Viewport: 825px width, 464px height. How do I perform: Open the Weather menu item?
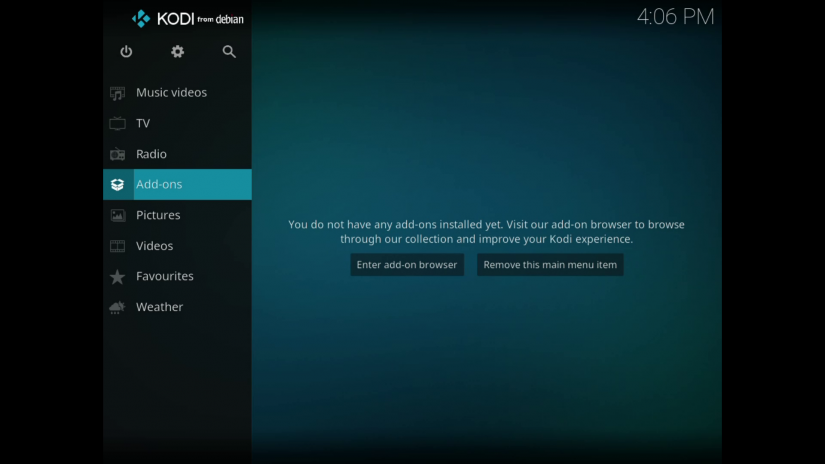click(x=177, y=307)
